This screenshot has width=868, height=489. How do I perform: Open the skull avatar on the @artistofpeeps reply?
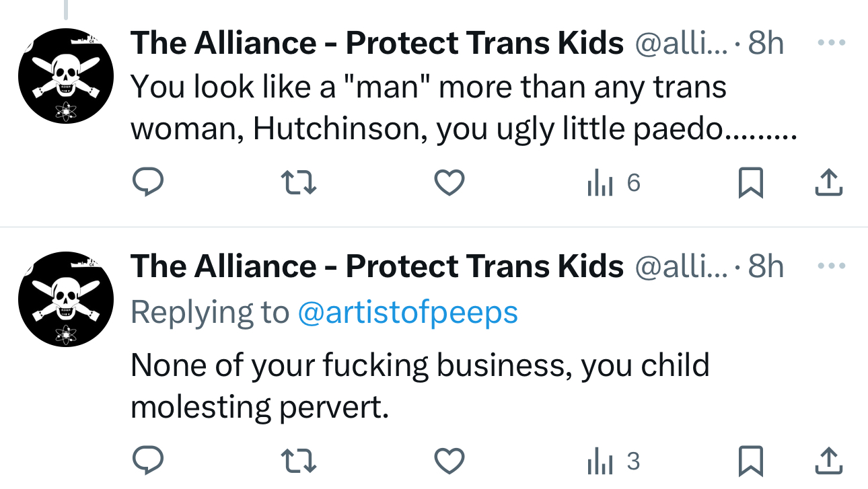tap(66, 299)
